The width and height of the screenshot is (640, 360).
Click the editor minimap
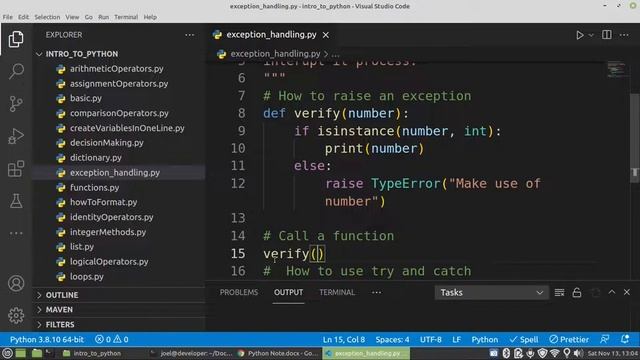tap(616, 69)
